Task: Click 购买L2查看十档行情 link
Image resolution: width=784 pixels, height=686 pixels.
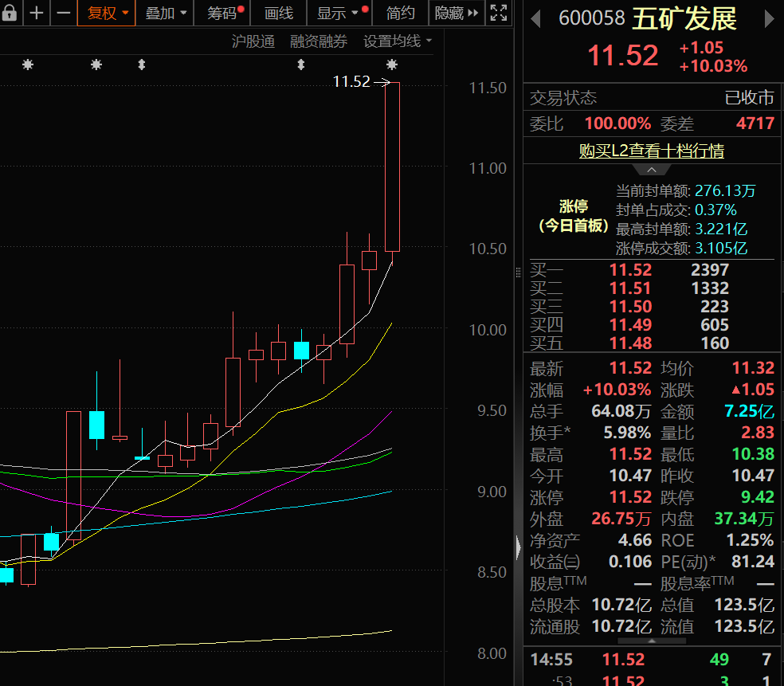Action: (x=651, y=151)
